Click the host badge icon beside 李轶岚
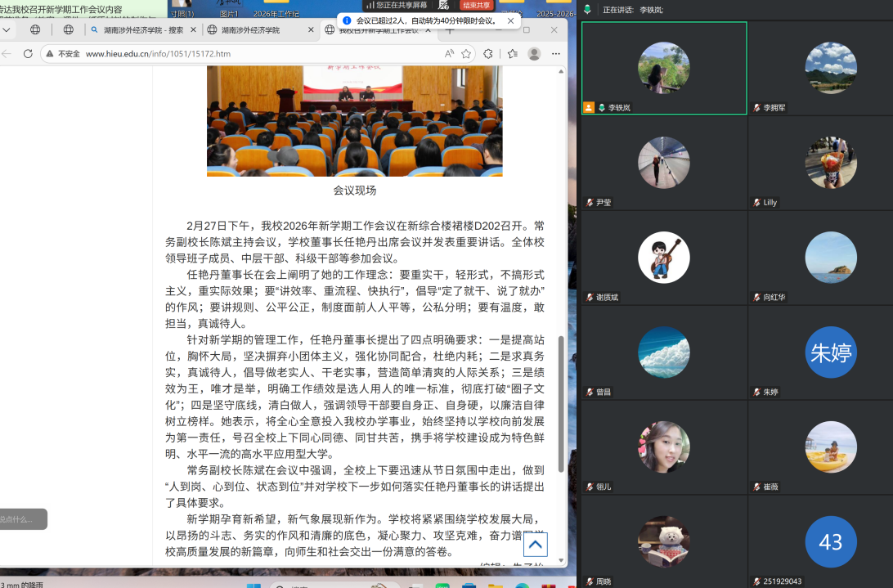The height and width of the screenshot is (588, 893). pyautogui.click(x=589, y=107)
